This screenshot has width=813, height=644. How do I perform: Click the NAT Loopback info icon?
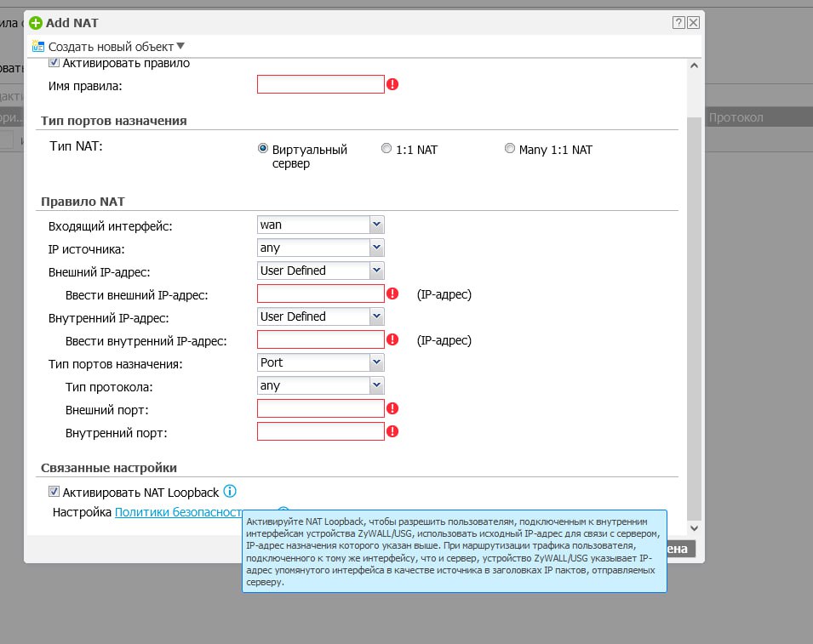click(x=230, y=491)
